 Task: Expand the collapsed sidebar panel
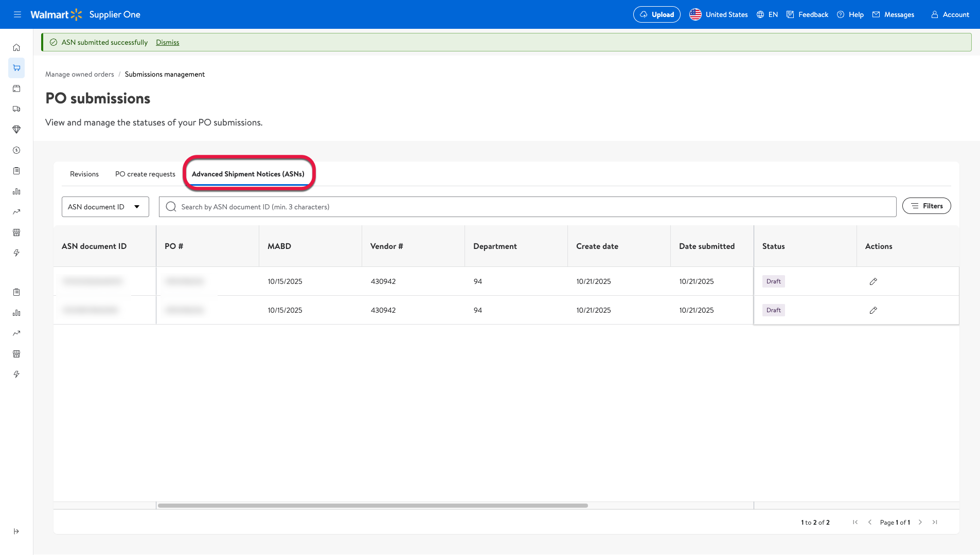(16, 531)
